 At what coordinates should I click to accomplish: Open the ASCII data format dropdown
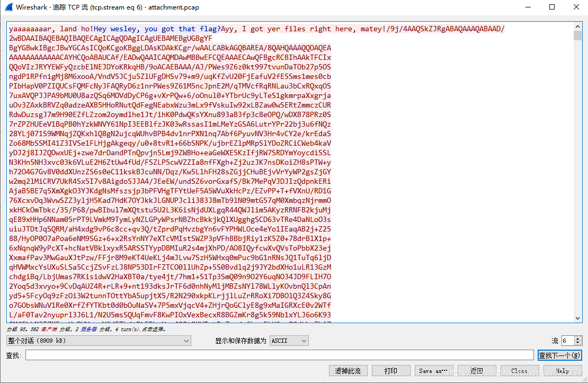289,341
